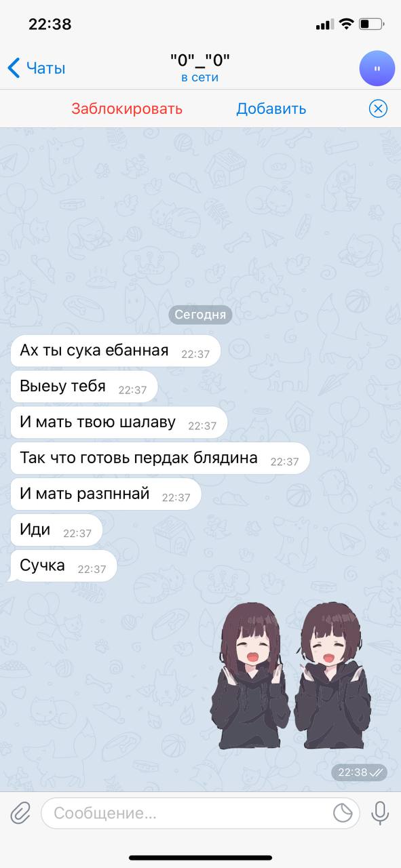Open the contact avatar at top right

(x=377, y=68)
